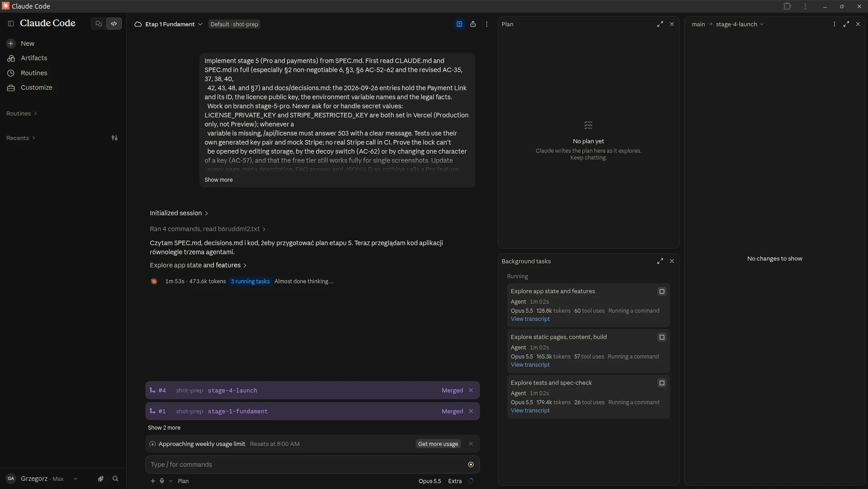Open the diff panel more options menu
868x489 pixels.
(834, 24)
